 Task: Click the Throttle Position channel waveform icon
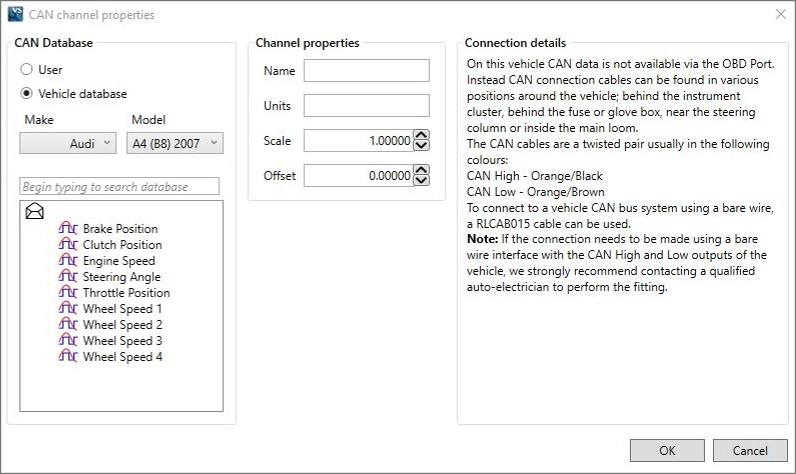pos(68,292)
